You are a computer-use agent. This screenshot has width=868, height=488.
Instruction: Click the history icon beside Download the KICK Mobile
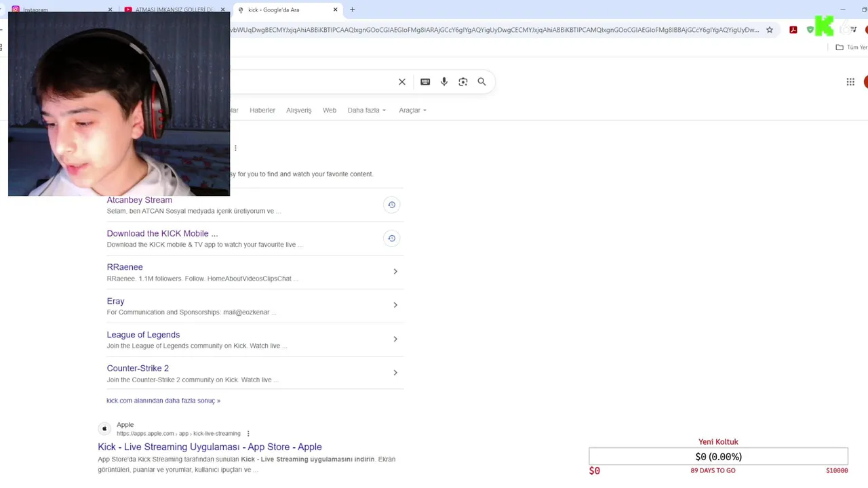[x=391, y=238]
